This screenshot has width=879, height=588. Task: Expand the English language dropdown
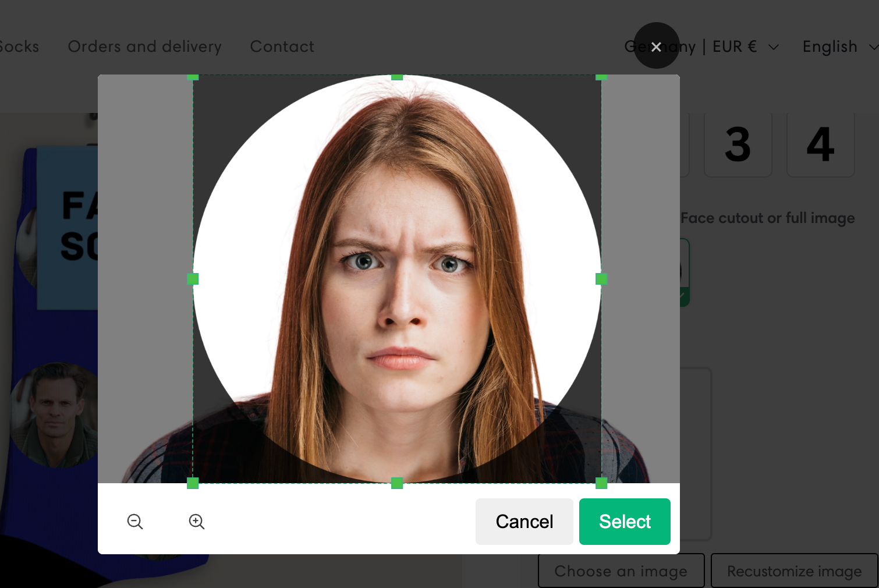(840, 47)
